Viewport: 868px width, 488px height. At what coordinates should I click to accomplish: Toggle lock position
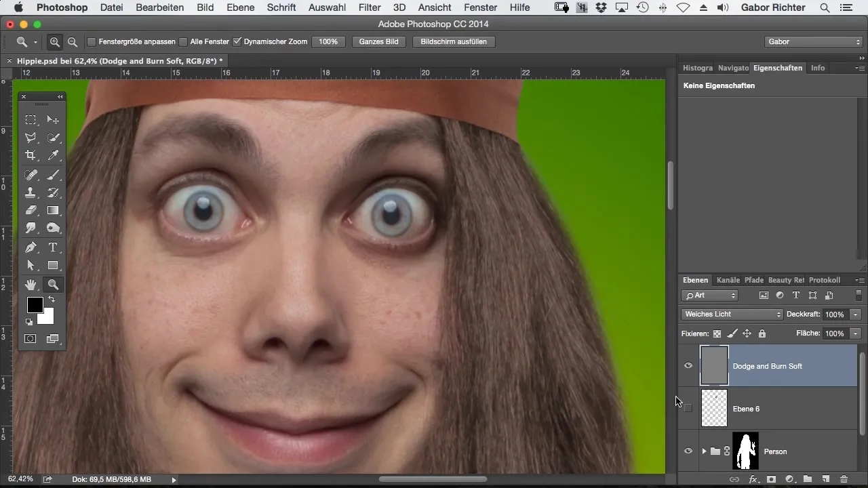click(x=747, y=333)
